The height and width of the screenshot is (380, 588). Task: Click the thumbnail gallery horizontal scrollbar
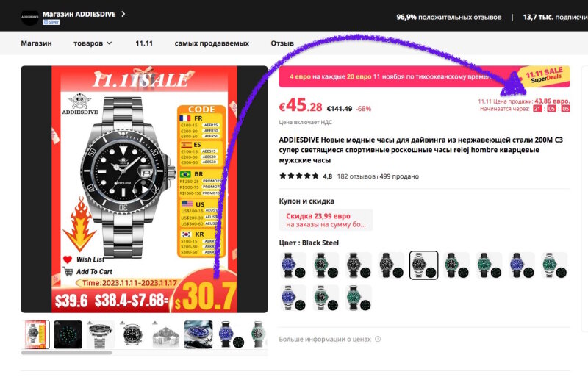(66, 353)
